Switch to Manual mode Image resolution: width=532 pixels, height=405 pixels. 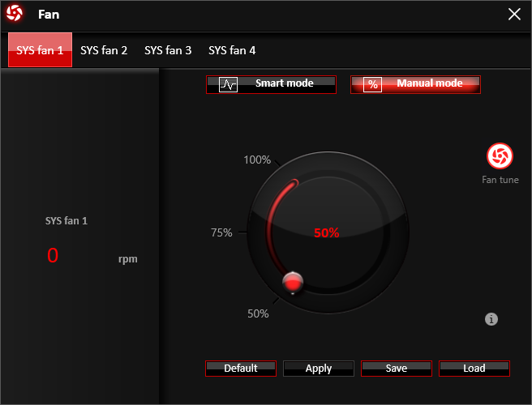click(415, 84)
